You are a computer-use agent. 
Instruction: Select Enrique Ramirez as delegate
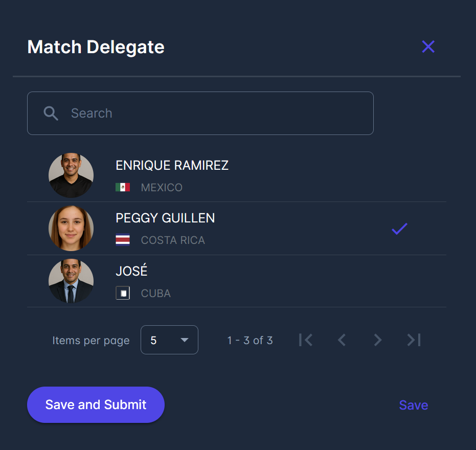coord(172,166)
